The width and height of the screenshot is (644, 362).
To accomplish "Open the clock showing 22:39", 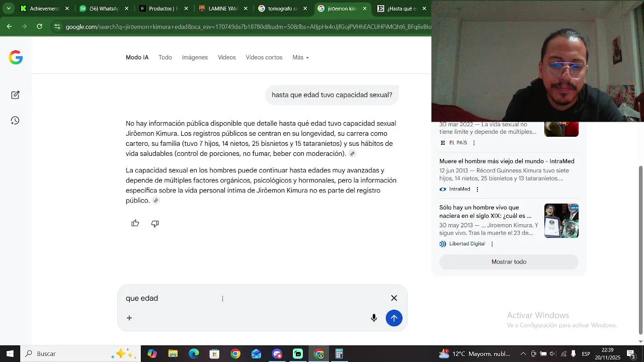I will pos(607,353).
